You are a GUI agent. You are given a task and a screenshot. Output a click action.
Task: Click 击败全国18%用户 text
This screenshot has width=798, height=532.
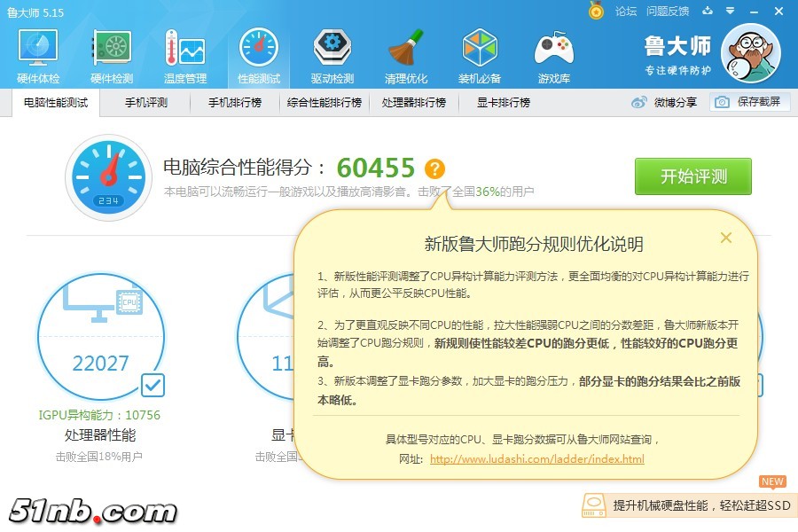(x=98, y=457)
